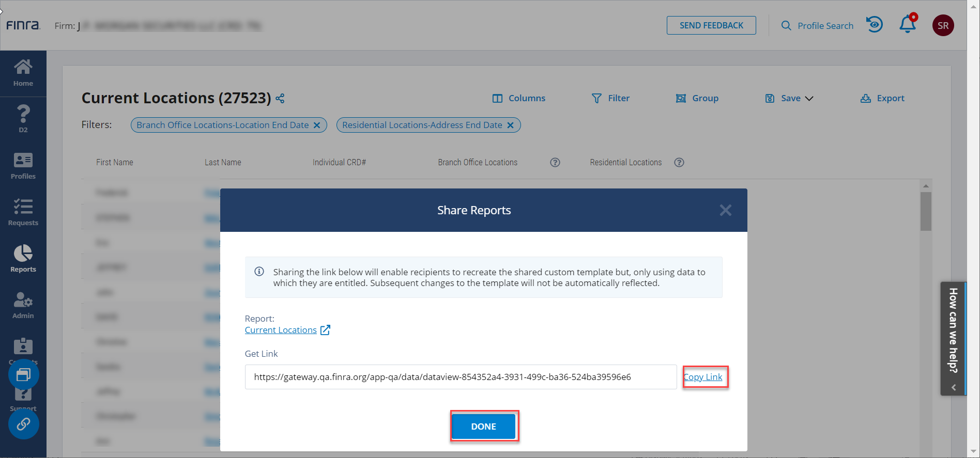Remove the Residential Locations-Address End Date filter
This screenshot has height=458, width=980.
coord(510,125)
